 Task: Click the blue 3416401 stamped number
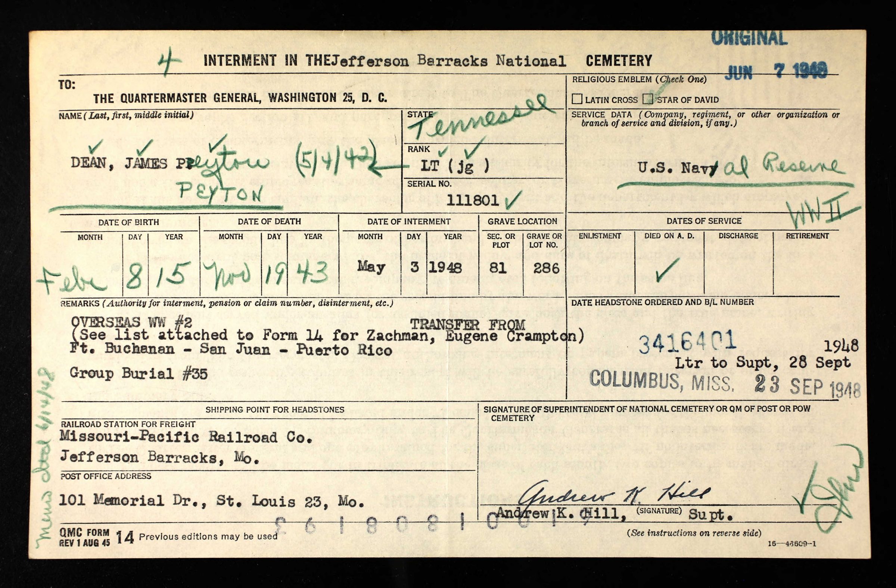[x=687, y=342]
